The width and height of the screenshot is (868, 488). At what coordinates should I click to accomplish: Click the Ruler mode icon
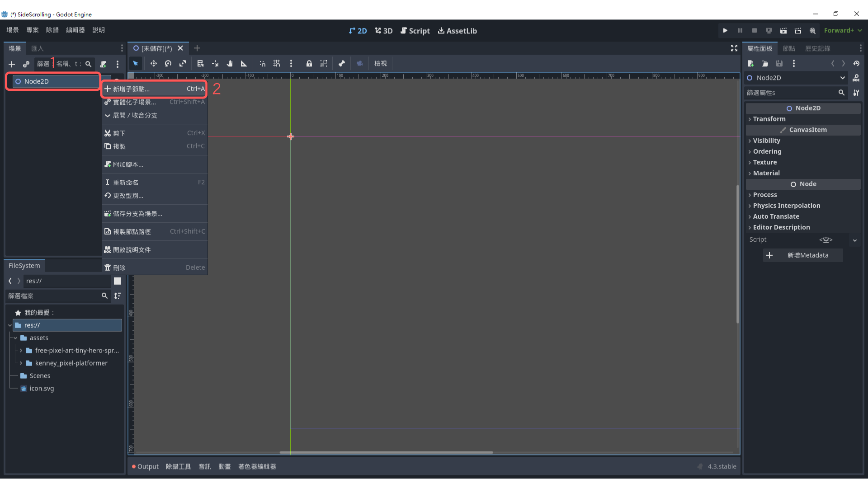tap(244, 64)
